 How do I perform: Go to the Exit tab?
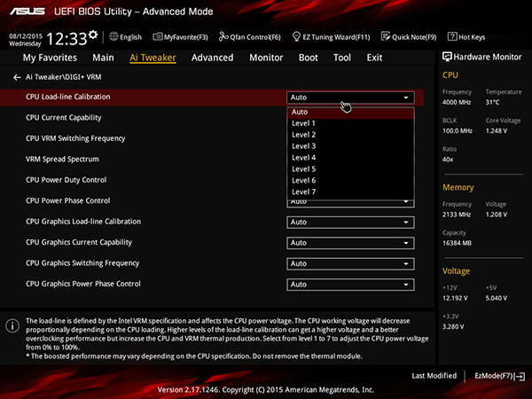(374, 58)
